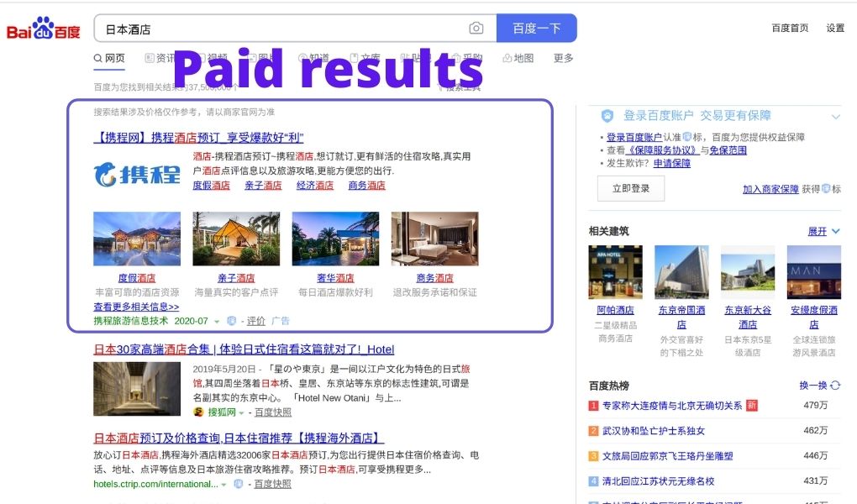
Task: Open the 阿帕酒店 building link
Action: coord(615,311)
